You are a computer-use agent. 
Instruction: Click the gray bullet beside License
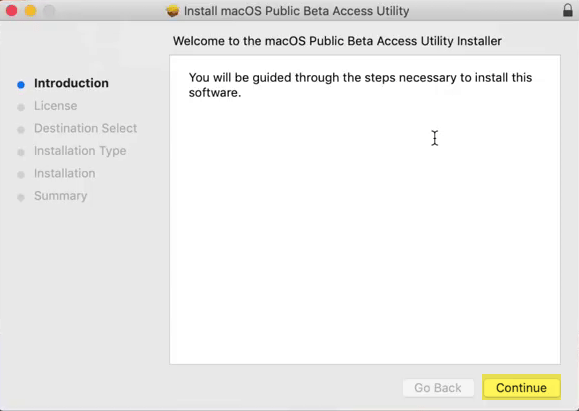pos(21,107)
